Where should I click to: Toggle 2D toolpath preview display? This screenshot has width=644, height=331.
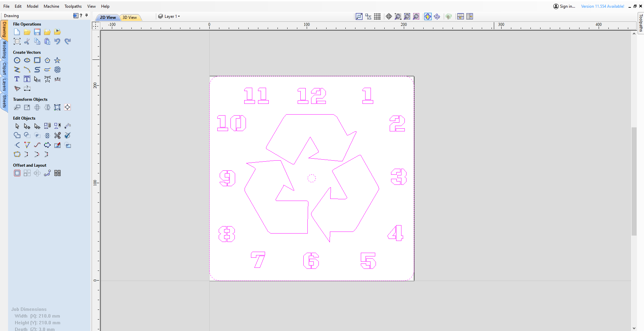coord(428,16)
